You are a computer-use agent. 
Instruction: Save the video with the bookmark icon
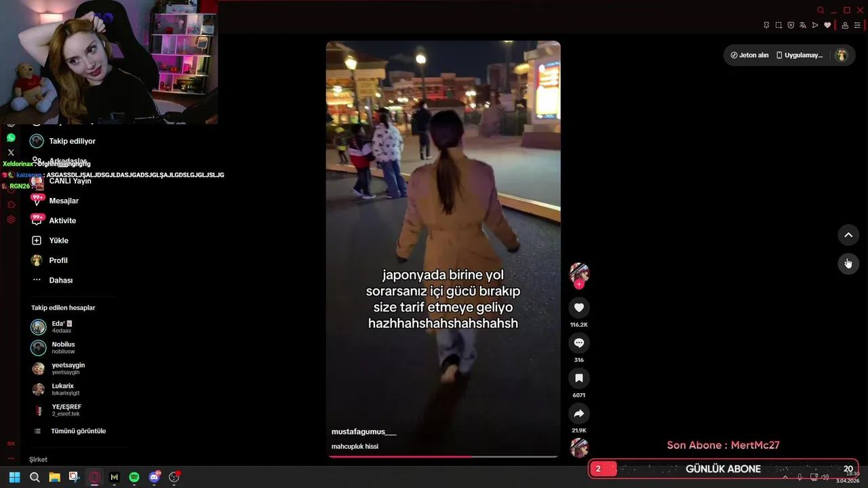point(578,378)
